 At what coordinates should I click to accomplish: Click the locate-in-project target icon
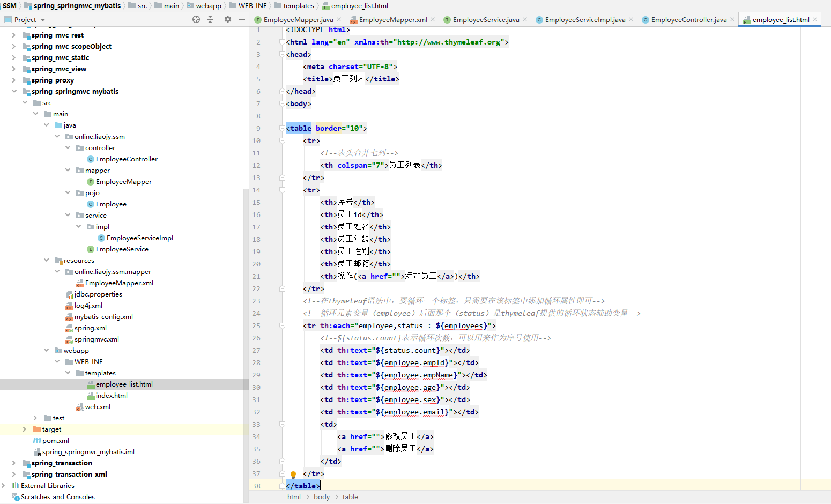tap(196, 19)
